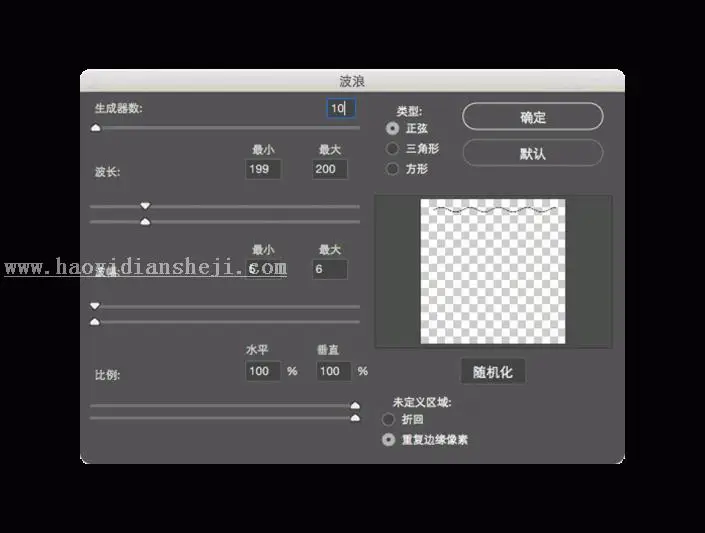The image size is (705, 533).
Task: Click the 确定 button
Action: coord(532,117)
